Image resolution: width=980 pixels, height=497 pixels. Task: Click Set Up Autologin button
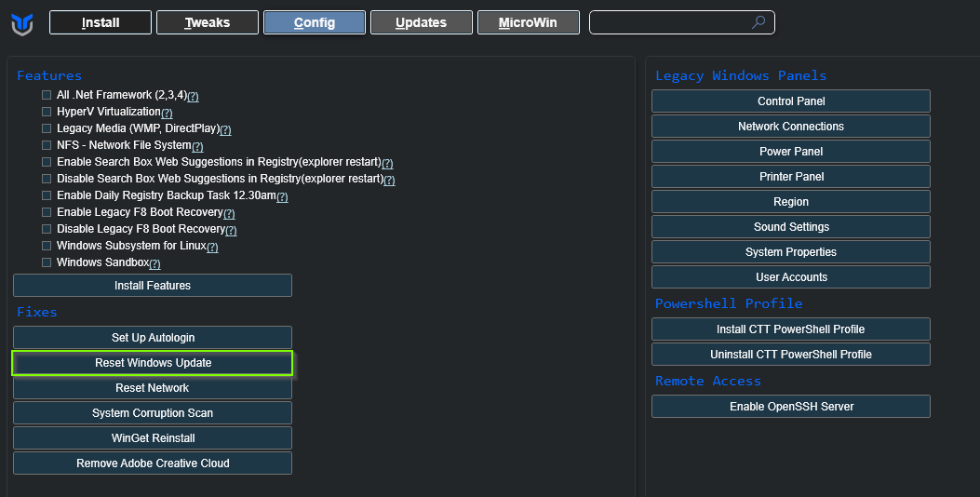153,338
